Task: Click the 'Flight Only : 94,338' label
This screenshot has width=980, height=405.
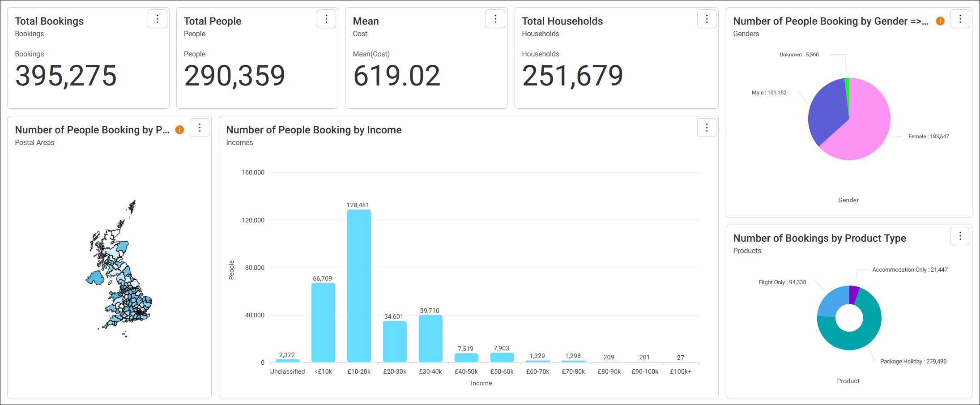Action: pos(782,282)
